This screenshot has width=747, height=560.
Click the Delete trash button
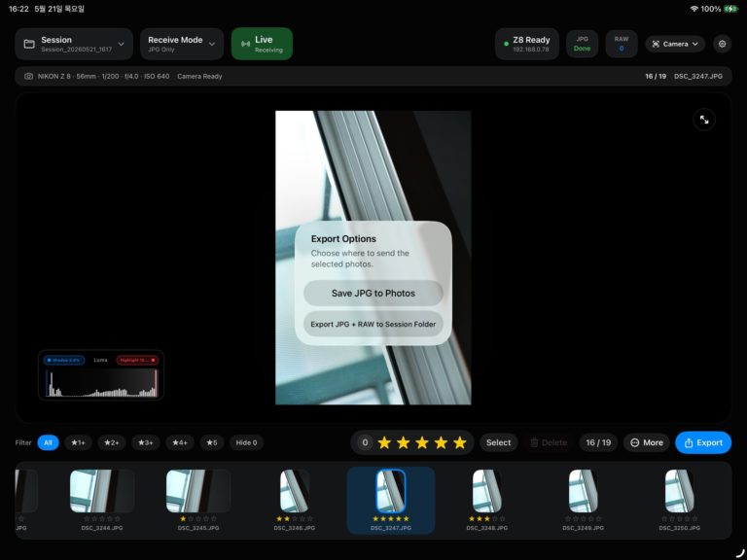tap(549, 442)
